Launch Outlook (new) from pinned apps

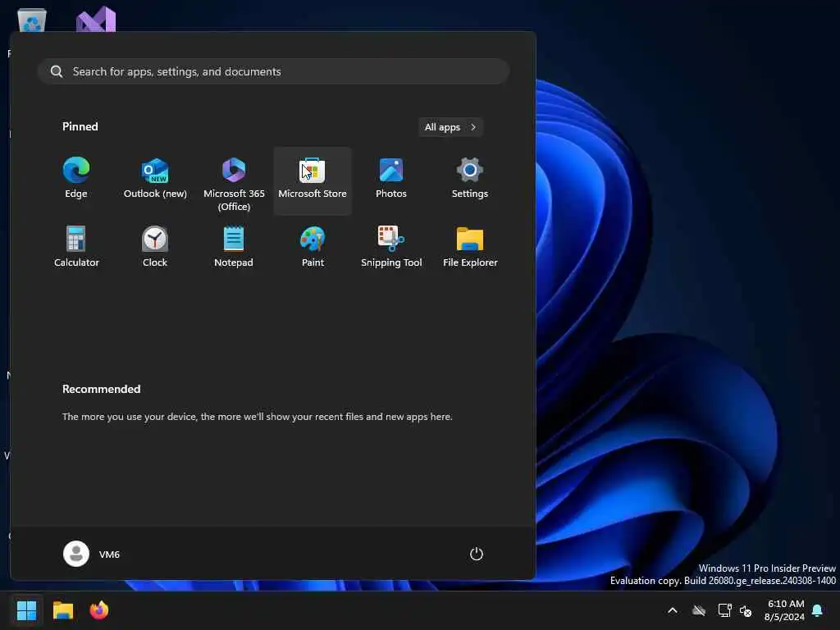pos(155,180)
